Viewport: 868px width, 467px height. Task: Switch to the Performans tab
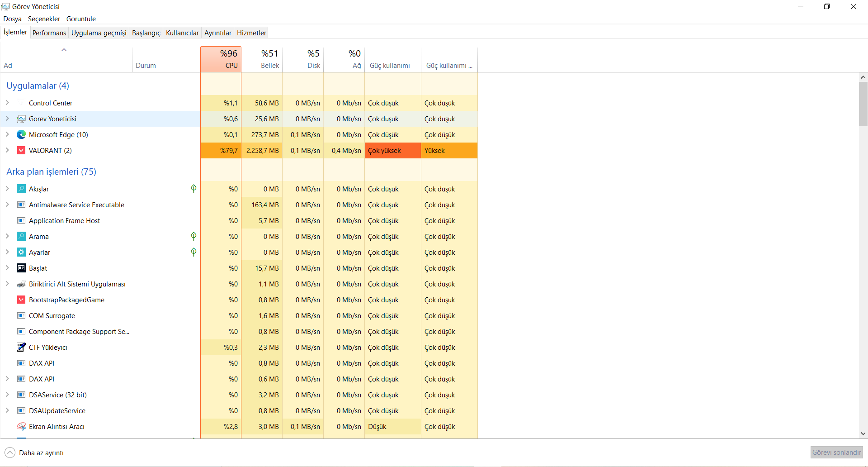[x=49, y=33]
